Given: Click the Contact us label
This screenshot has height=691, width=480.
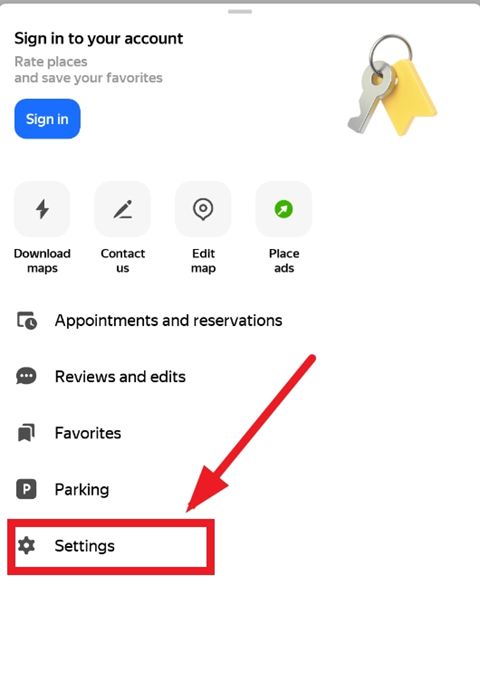Looking at the screenshot, I should 123,261.
